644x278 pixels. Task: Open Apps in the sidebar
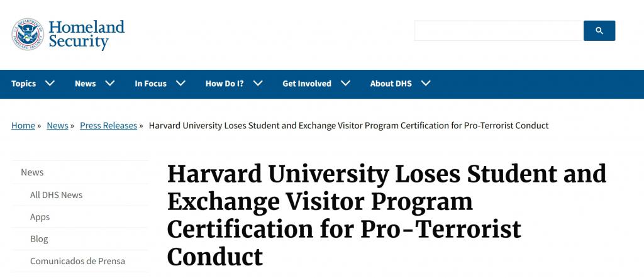coord(40,217)
